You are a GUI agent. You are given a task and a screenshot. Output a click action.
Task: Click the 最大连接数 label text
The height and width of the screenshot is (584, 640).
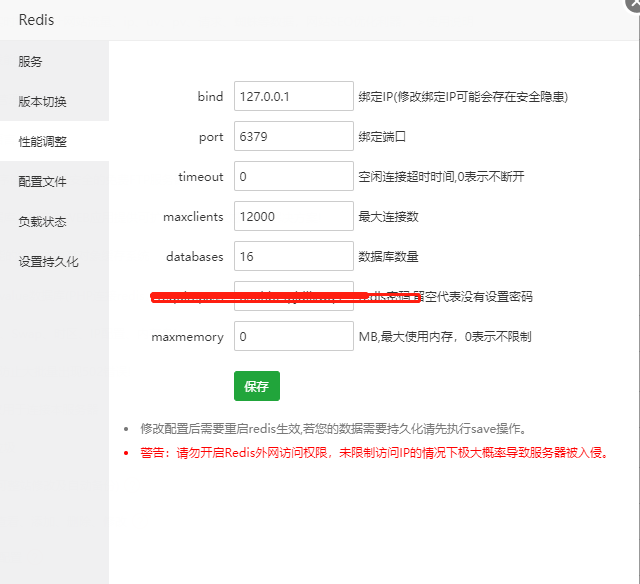[388, 217]
